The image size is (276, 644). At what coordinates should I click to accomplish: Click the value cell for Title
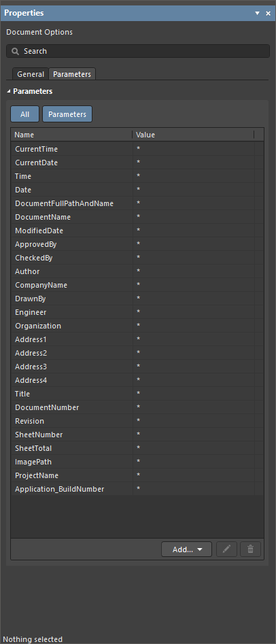point(194,394)
